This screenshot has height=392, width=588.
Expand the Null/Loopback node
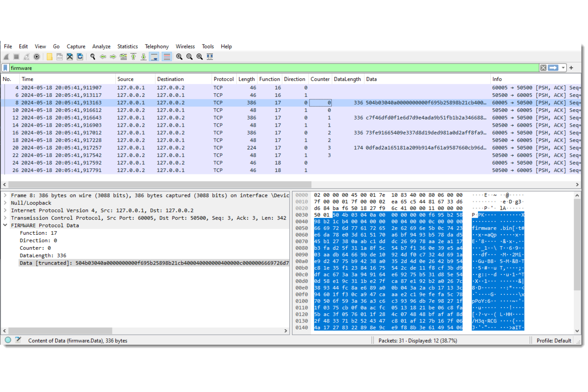(x=5, y=203)
